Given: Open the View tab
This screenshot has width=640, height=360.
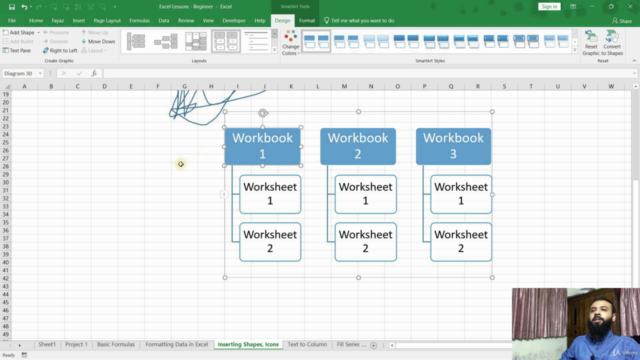Looking at the screenshot, I should [x=208, y=20].
